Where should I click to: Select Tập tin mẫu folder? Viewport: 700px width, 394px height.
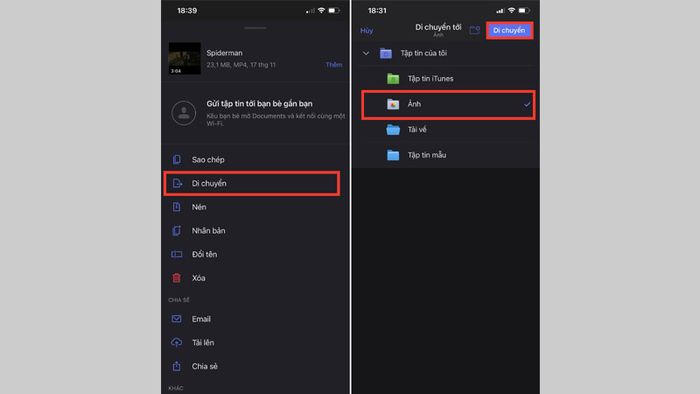click(x=446, y=155)
